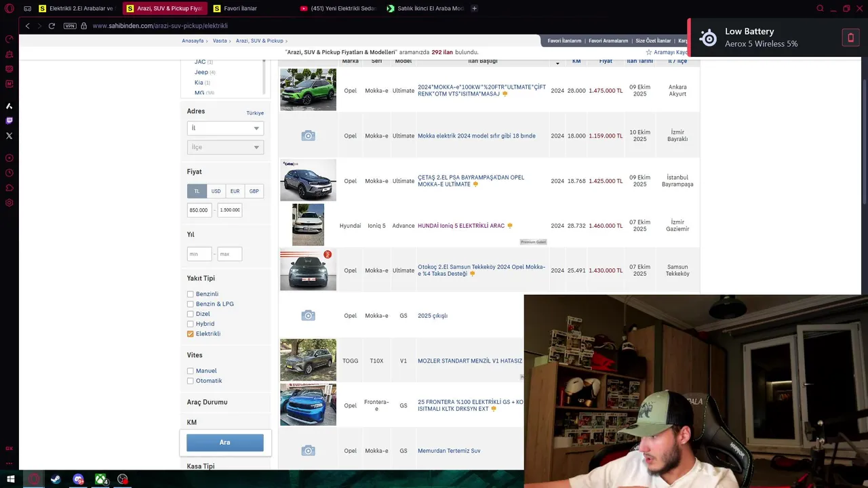Sort listings by Fiyat column header

pos(606,61)
